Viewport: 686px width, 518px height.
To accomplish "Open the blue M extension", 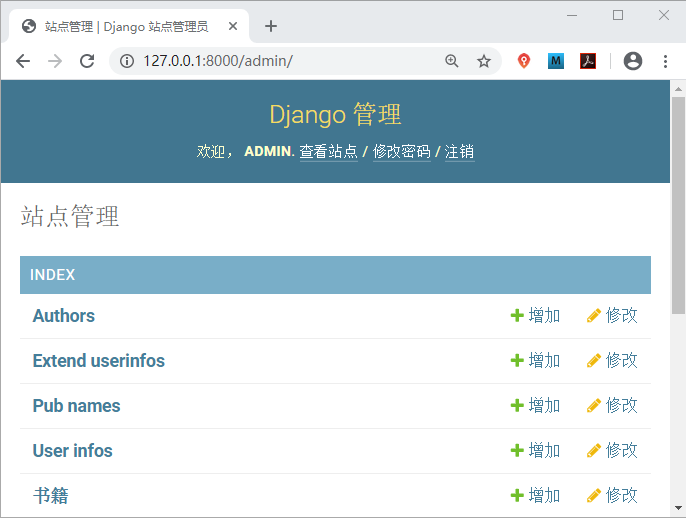I will (556, 61).
